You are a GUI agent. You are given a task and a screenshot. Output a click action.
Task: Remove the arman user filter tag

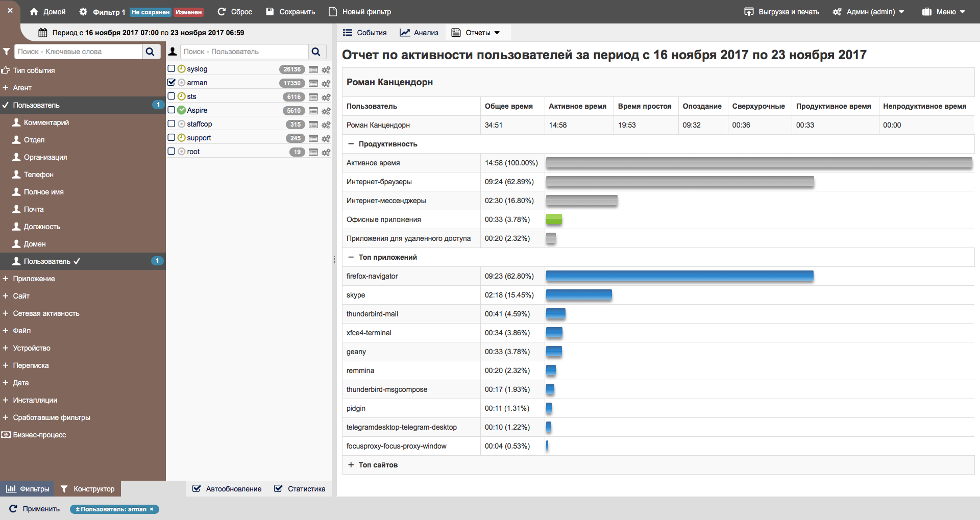tap(152, 509)
